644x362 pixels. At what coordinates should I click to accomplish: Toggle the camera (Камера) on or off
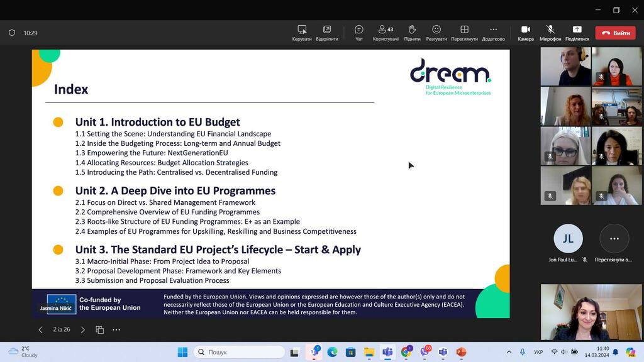[x=526, y=33]
